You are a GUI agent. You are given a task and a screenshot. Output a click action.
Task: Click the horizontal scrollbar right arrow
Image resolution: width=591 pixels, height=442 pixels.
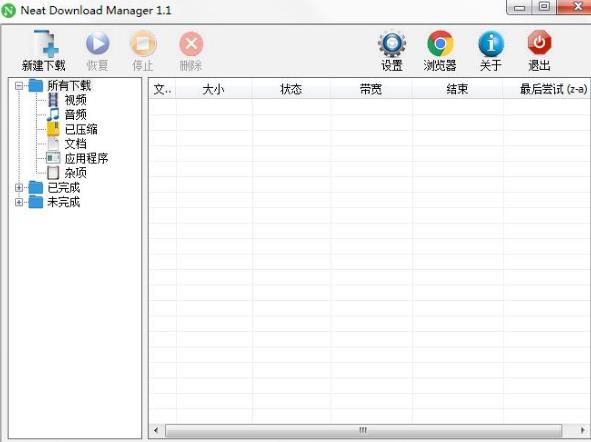tap(583, 430)
